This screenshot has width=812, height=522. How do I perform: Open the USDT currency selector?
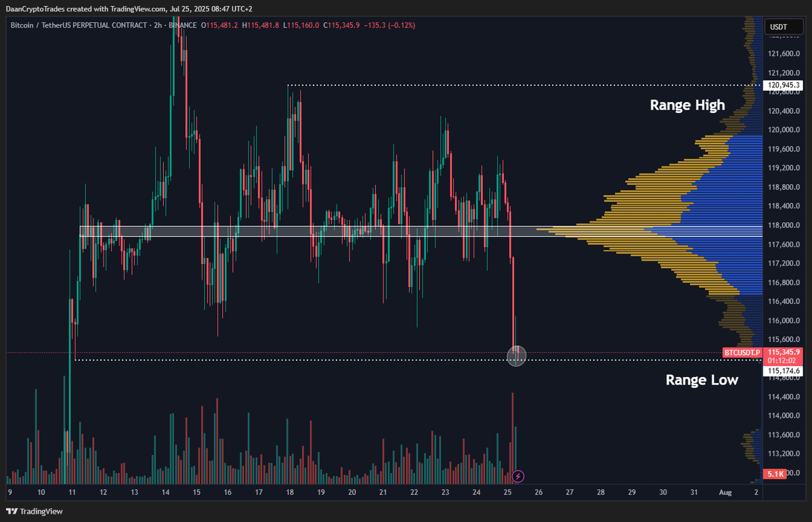click(779, 27)
